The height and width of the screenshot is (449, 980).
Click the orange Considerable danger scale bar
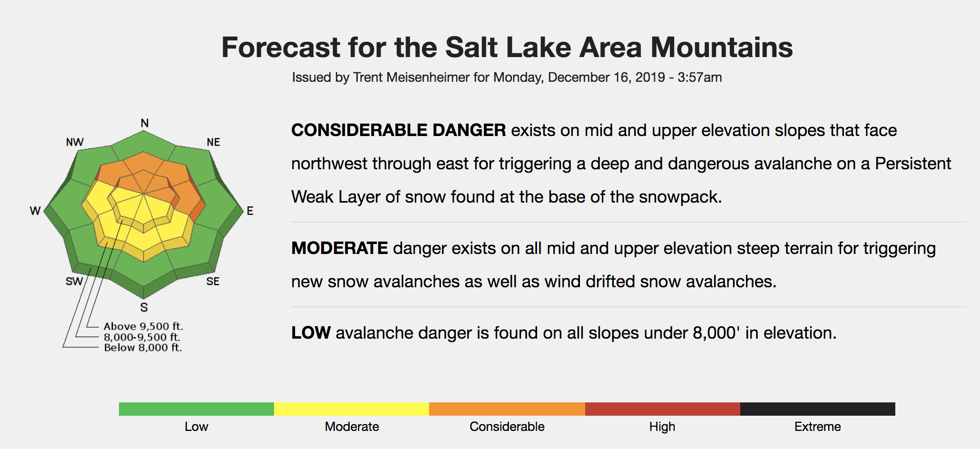coord(507,409)
